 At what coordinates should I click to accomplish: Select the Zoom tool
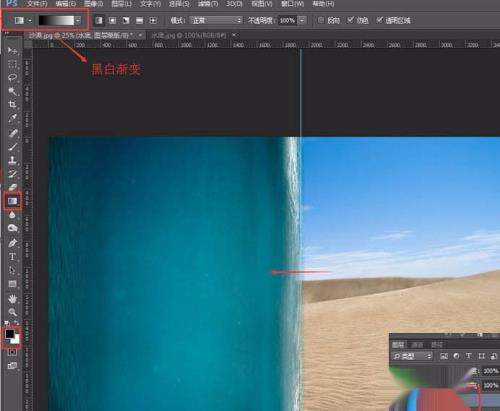[x=12, y=312]
